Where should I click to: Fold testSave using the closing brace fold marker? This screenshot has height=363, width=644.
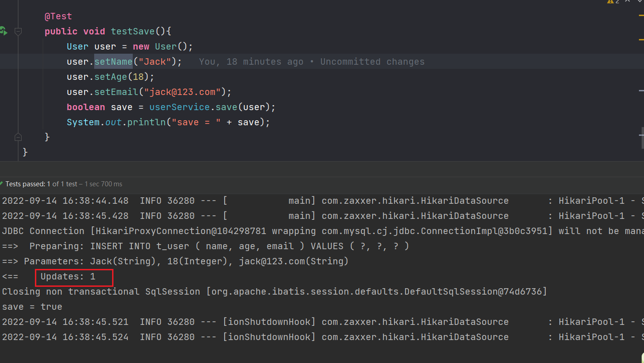point(18,137)
